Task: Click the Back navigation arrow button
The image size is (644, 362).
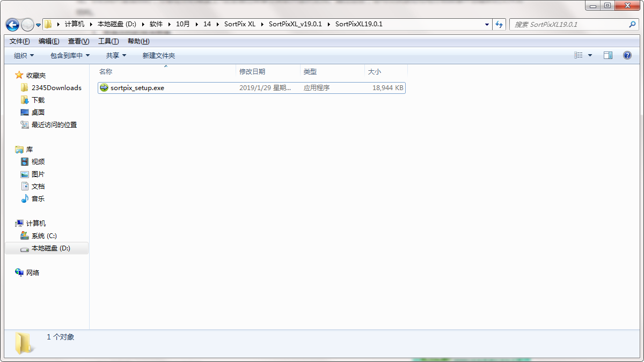Action: pos(12,25)
